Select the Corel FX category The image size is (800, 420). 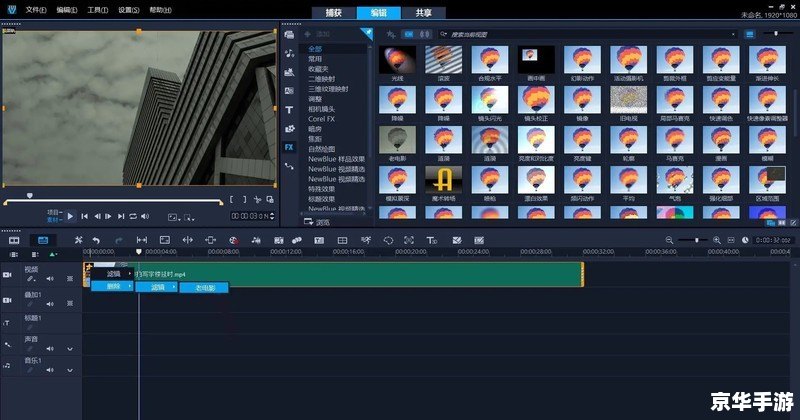coord(321,119)
